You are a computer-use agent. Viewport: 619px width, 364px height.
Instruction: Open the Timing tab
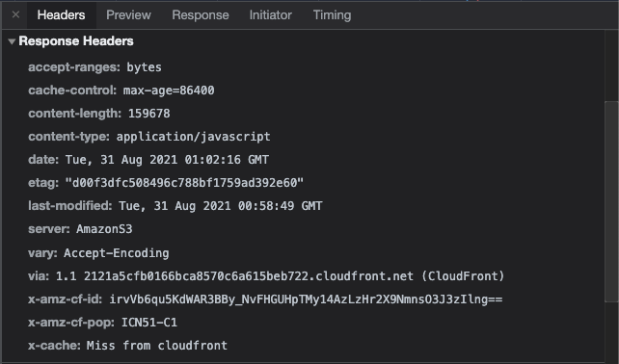pyautogui.click(x=332, y=15)
